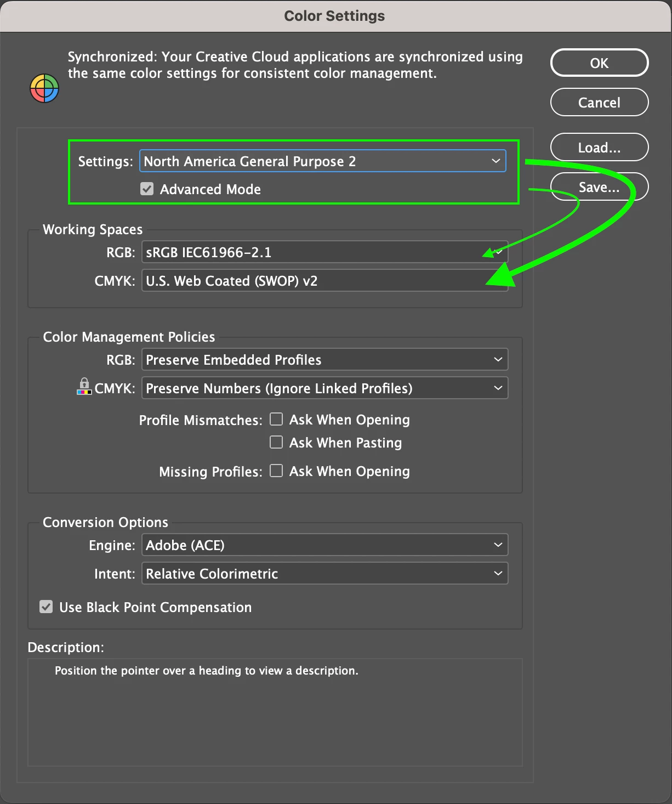Click the Load... button
Image resolution: width=672 pixels, height=804 pixels.
599,148
